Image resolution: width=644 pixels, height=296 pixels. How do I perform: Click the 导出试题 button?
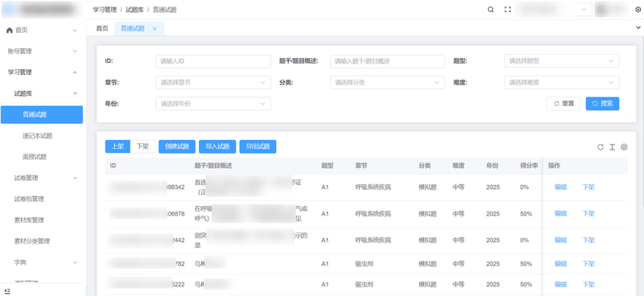pyautogui.click(x=258, y=146)
